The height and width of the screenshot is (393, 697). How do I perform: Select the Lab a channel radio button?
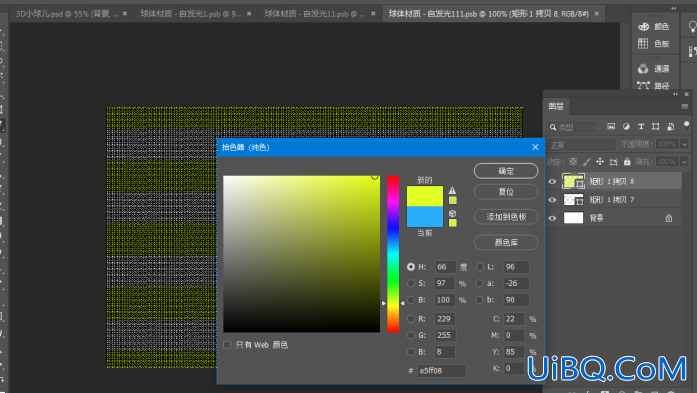(479, 283)
